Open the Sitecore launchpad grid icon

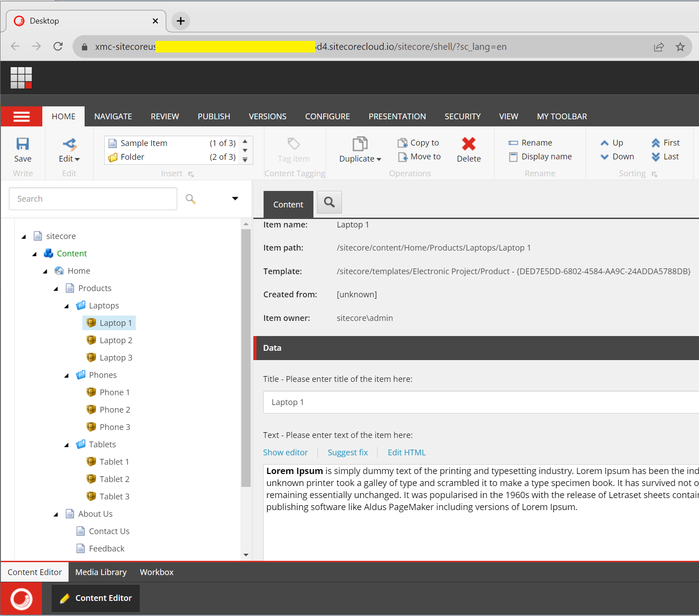pyautogui.click(x=21, y=78)
